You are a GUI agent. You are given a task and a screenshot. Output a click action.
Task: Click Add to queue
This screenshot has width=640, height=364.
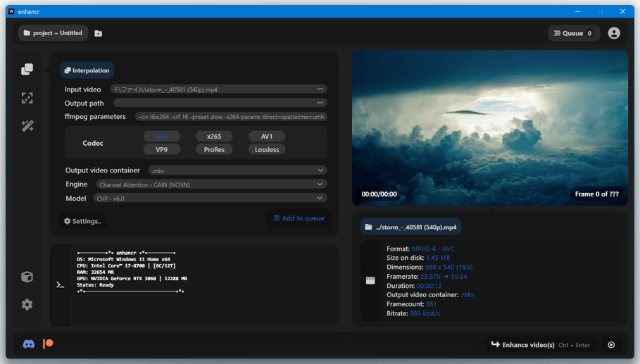point(299,218)
